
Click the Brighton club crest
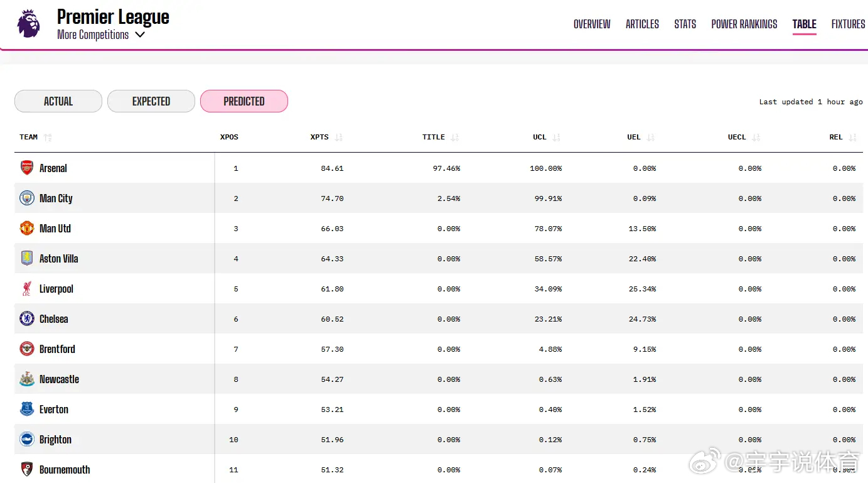point(26,439)
